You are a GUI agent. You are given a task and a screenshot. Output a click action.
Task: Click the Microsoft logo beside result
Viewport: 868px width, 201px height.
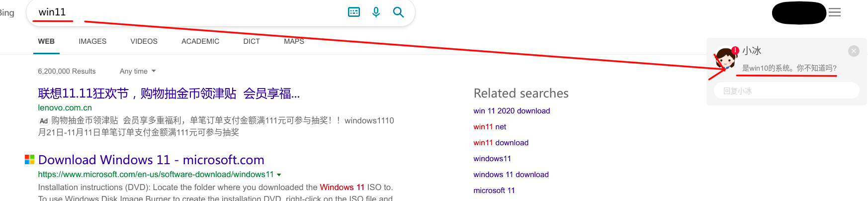point(30,159)
